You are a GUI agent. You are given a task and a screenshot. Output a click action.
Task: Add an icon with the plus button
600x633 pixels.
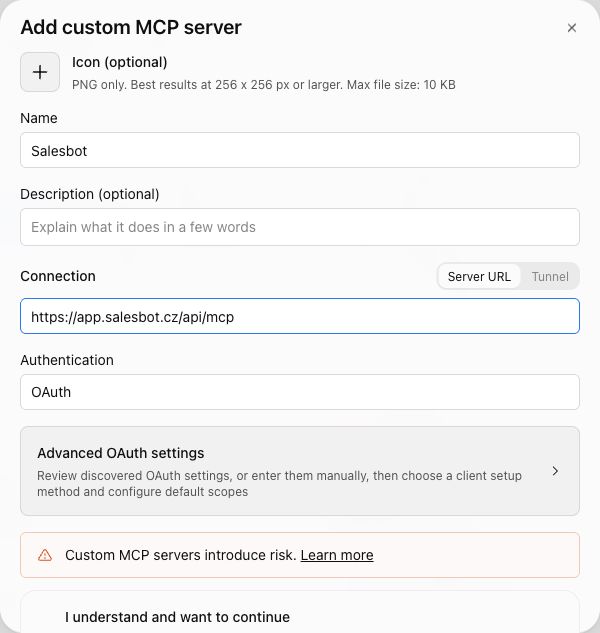(40, 72)
